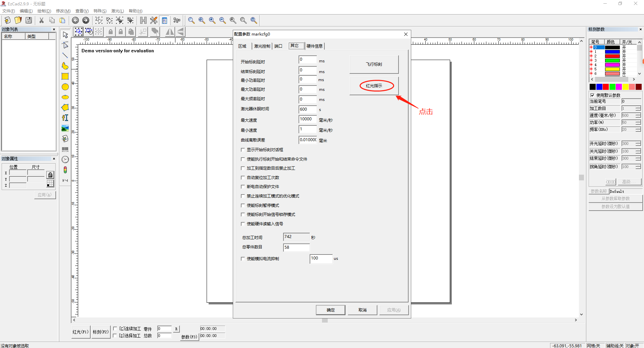644x348 pixels.
Task: Enable 显示开始标刻对话框 checkbox
Action: click(243, 150)
